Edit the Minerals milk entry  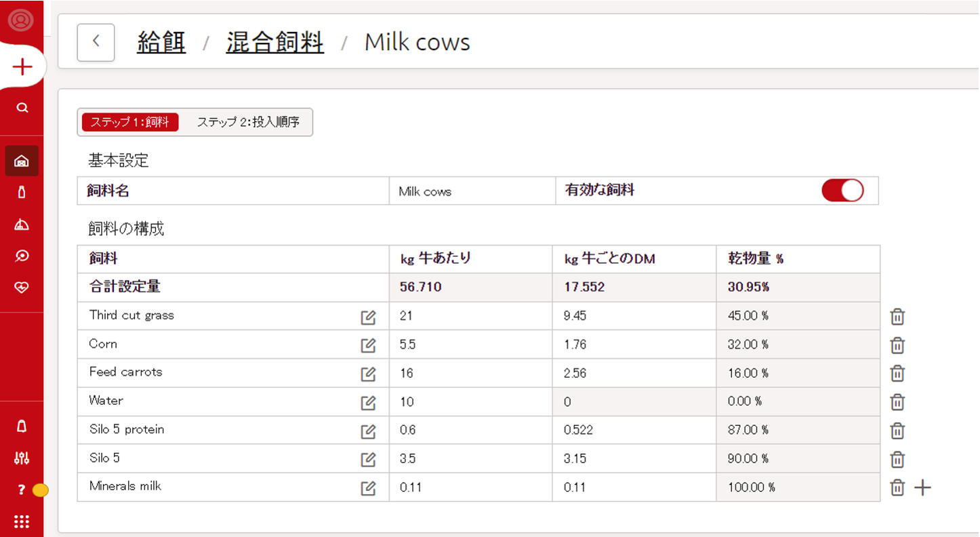click(368, 488)
